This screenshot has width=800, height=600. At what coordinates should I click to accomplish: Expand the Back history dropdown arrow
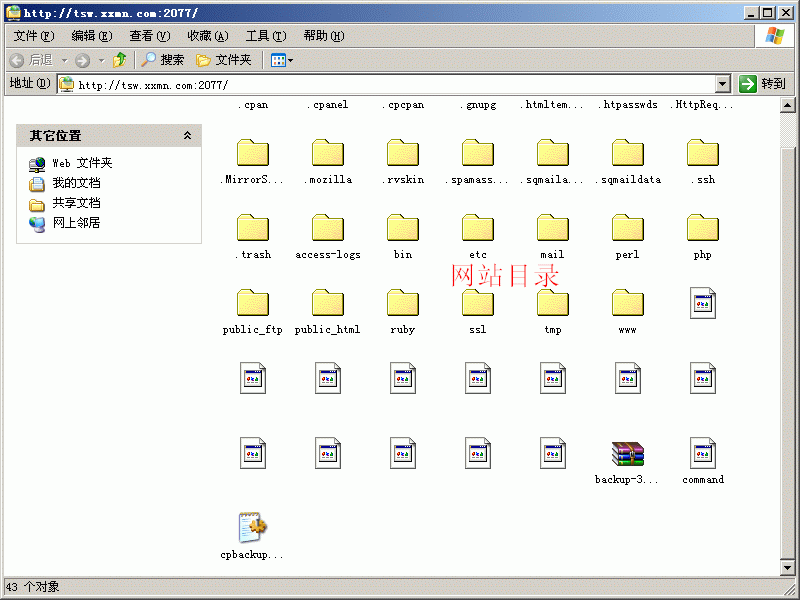click(64, 61)
